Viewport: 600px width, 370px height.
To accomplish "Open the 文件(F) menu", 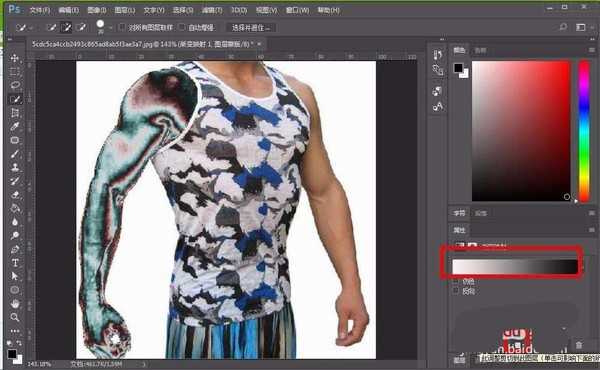I will click(x=40, y=10).
